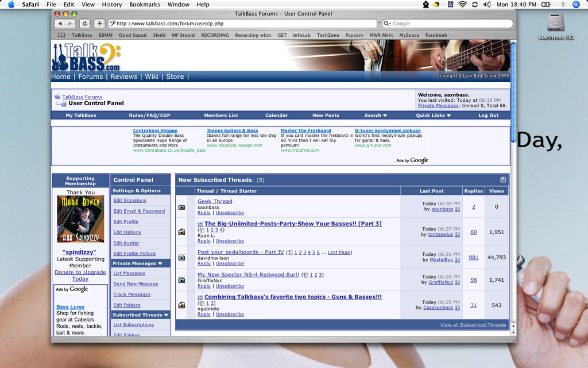Click Log Out in navbar

(x=488, y=115)
